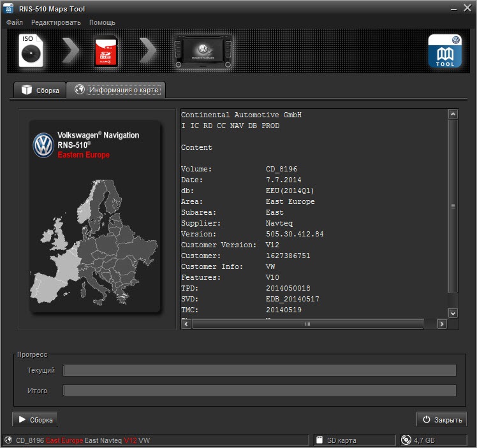This screenshot has width=477, height=448.
Task: Click the first chevron arrow after ISO
Action: (70, 50)
